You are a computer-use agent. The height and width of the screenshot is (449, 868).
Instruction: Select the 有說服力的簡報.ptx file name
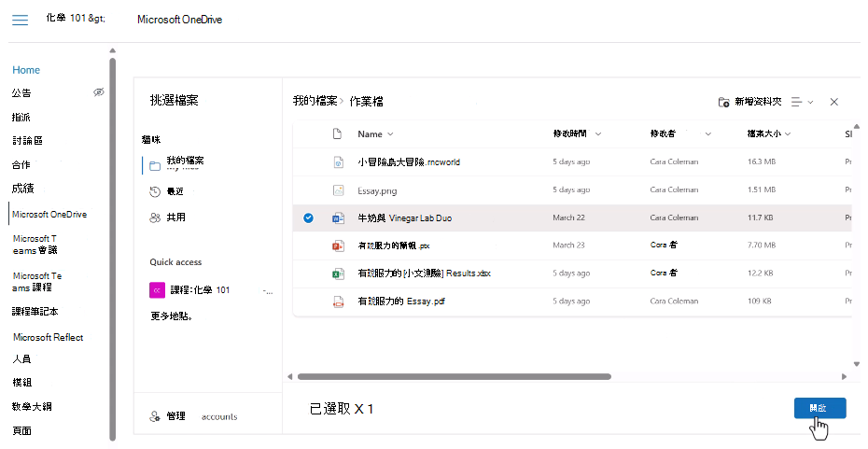[394, 246]
